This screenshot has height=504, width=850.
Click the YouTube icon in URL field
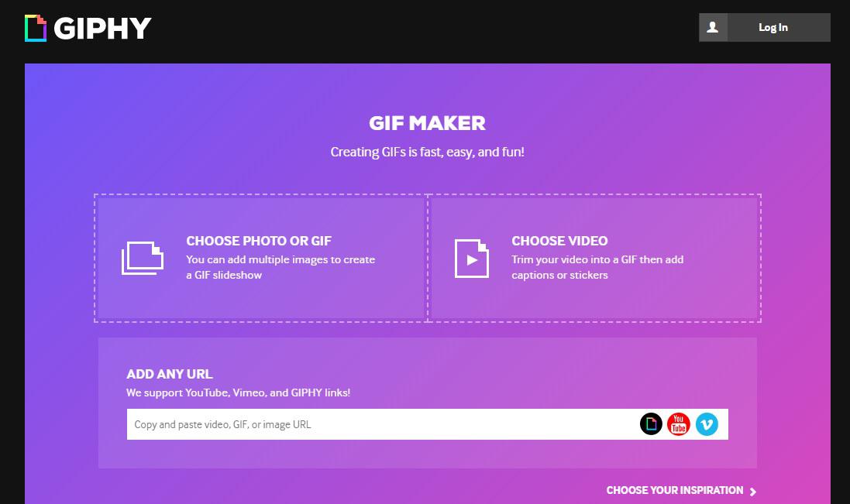[x=678, y=424]
